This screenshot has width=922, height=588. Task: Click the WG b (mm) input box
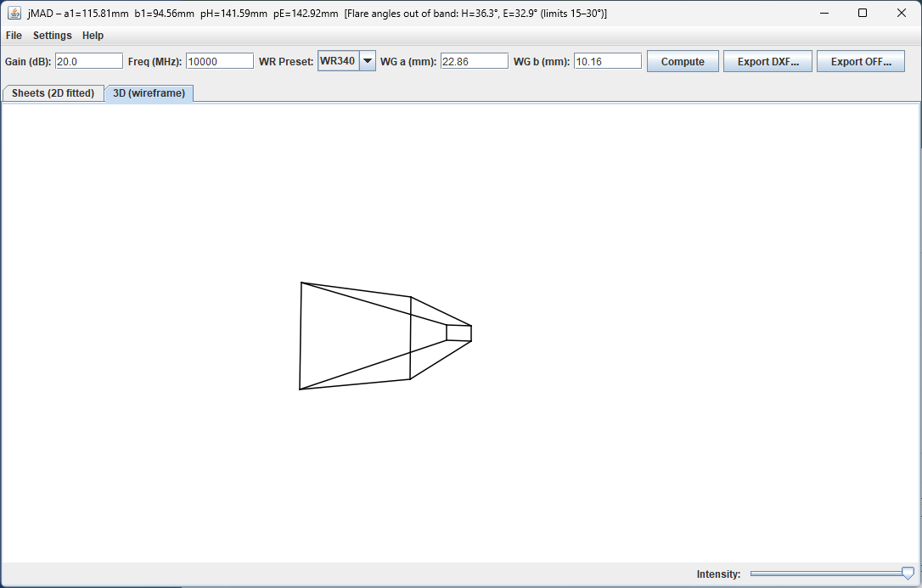pyautogui.click(x=608, y=60)
